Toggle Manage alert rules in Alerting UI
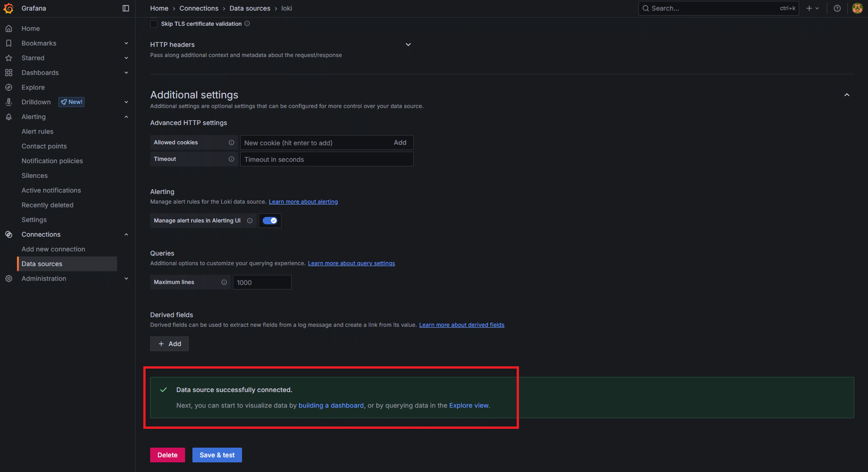The image size is (868, 472). 270,221
